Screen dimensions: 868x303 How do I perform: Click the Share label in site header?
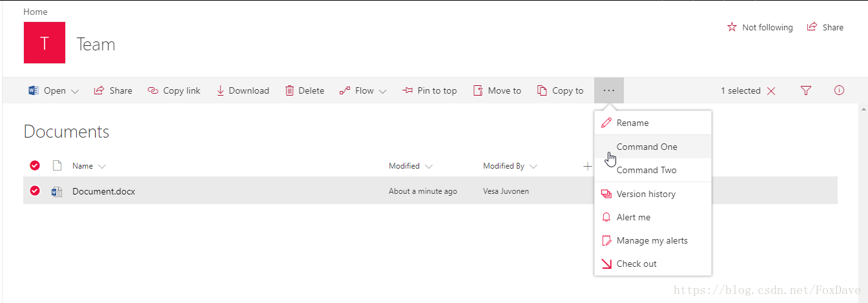(833, 27)
